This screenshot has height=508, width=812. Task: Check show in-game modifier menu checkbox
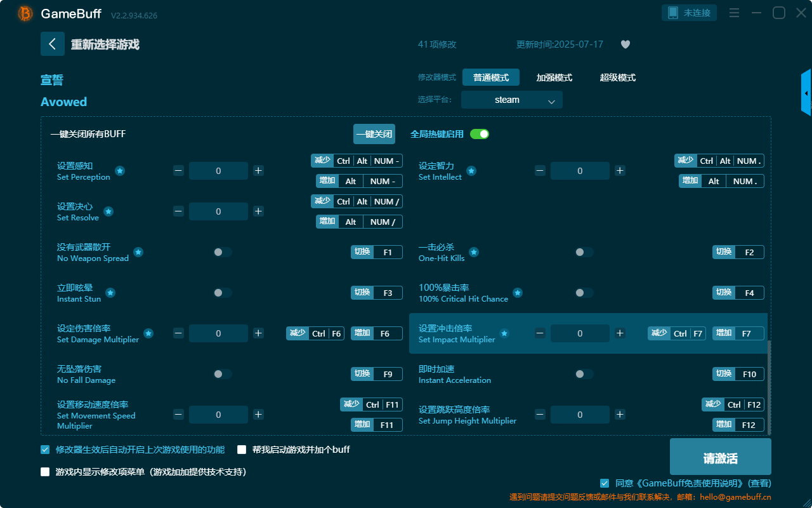click(45, 472)
